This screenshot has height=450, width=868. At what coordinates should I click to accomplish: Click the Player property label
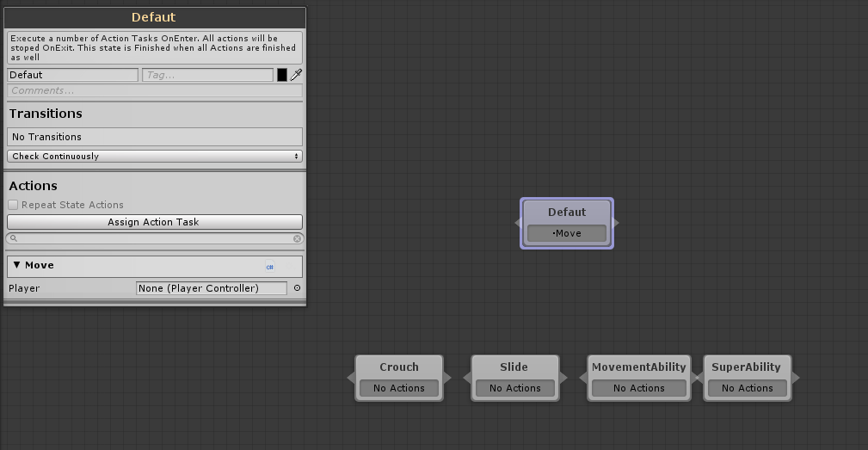pyautogui.click(x=24, y=288)
